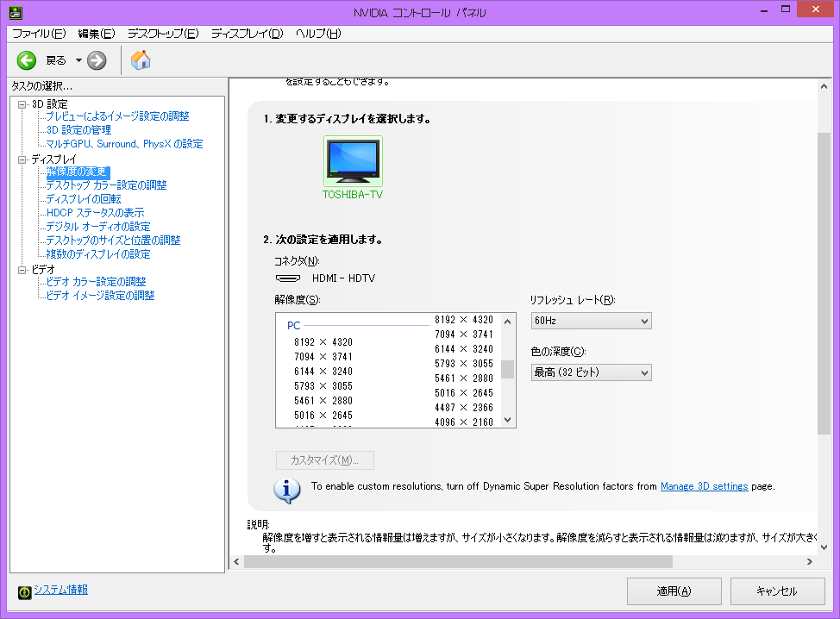The height and width of the screenshot is (619, 840).
Task: Open 3D 設定の管理 task
Action: [78, 130]
